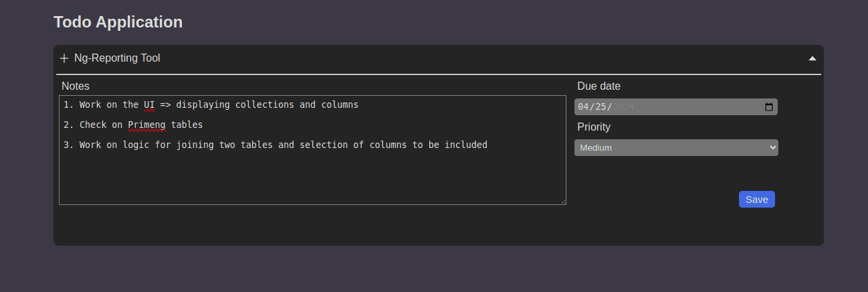Click the resize grip of the Notes textarea
The width and height of the screenshot is (868, 292).
pos(562,201)
